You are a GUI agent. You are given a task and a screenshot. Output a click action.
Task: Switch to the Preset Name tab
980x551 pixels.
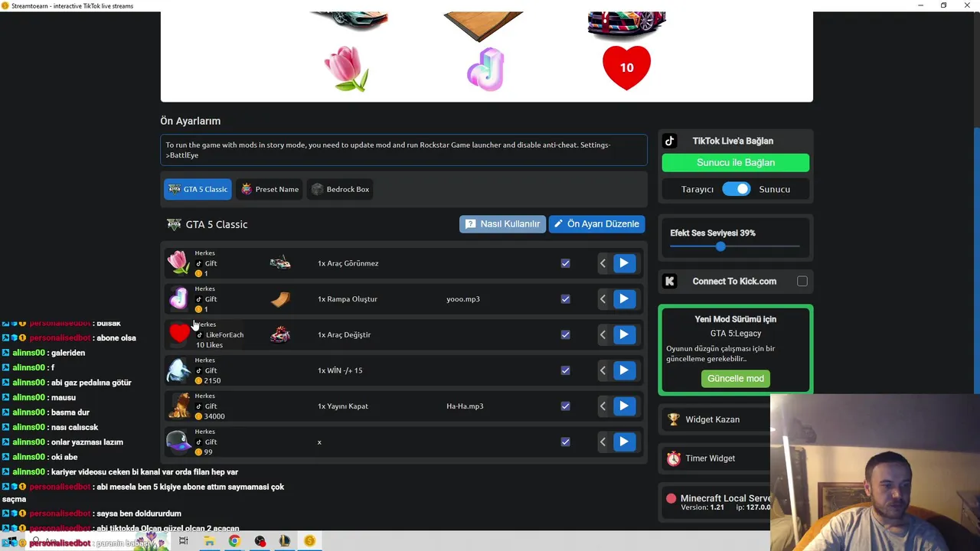coord(269,189)
